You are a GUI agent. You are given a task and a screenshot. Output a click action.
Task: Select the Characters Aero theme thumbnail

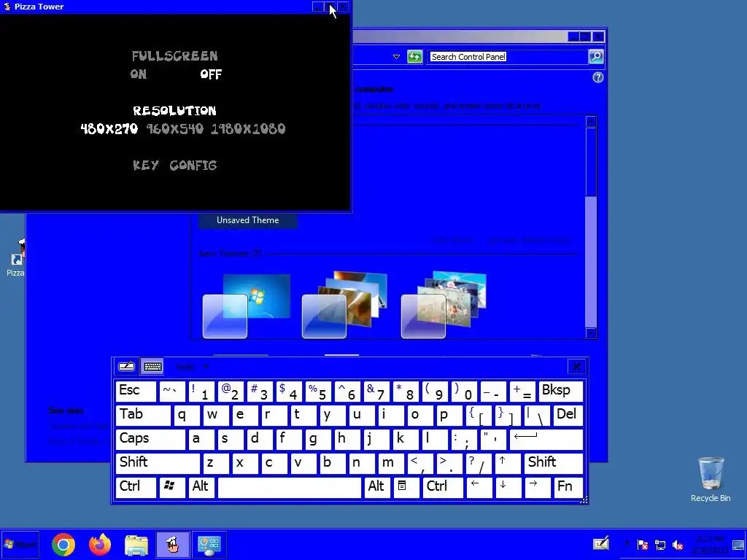[444, 305]
